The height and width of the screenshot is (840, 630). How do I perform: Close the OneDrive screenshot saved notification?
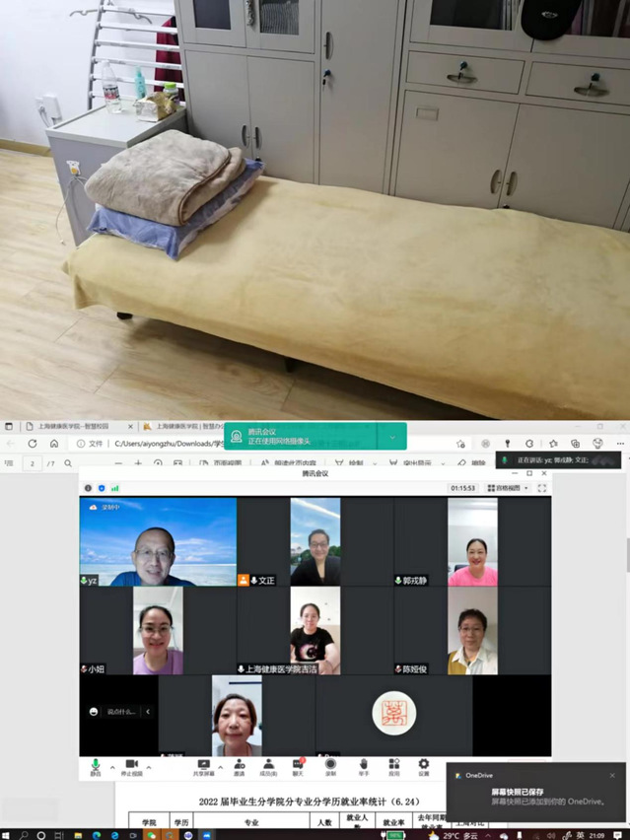(x=612, y=775)
